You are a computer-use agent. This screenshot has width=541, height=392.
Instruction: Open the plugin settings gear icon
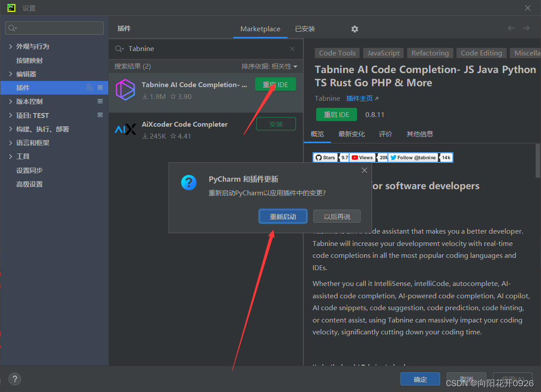pos(355,29)
